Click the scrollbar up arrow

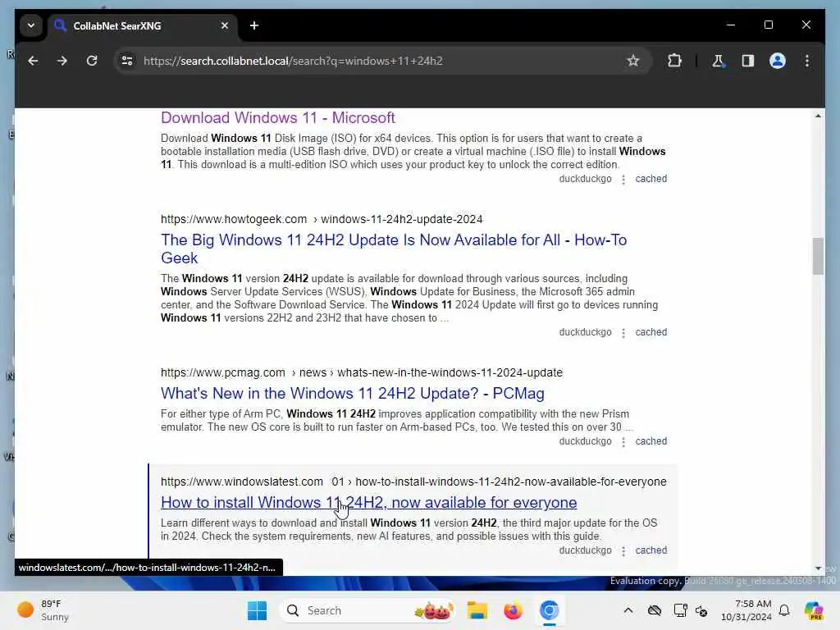coord(818,116)
